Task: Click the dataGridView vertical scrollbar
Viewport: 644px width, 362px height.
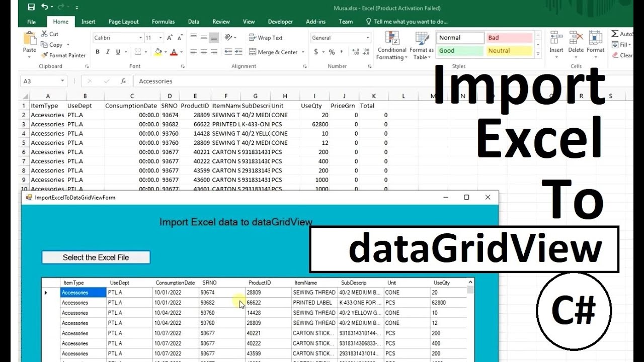Action: click(470, 320)
